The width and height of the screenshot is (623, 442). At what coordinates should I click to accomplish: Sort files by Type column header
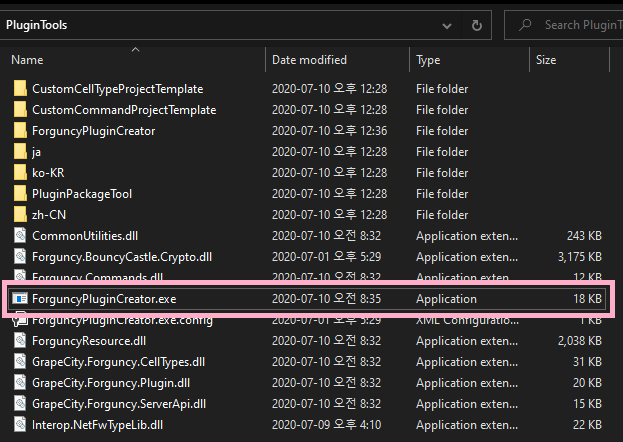(x=428, y=60)
